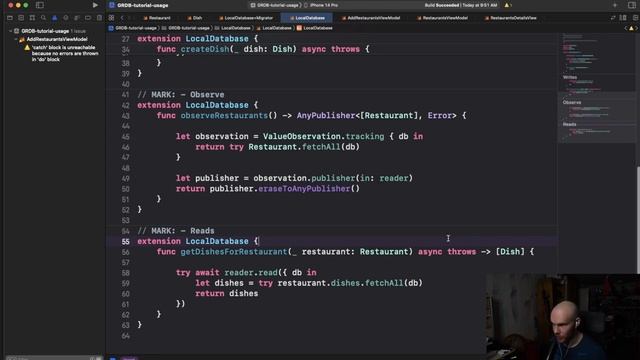The image size is (640, 360).
Task: Switch to the RestaurantsViewModel tab
Action: [x=442, y=18]
